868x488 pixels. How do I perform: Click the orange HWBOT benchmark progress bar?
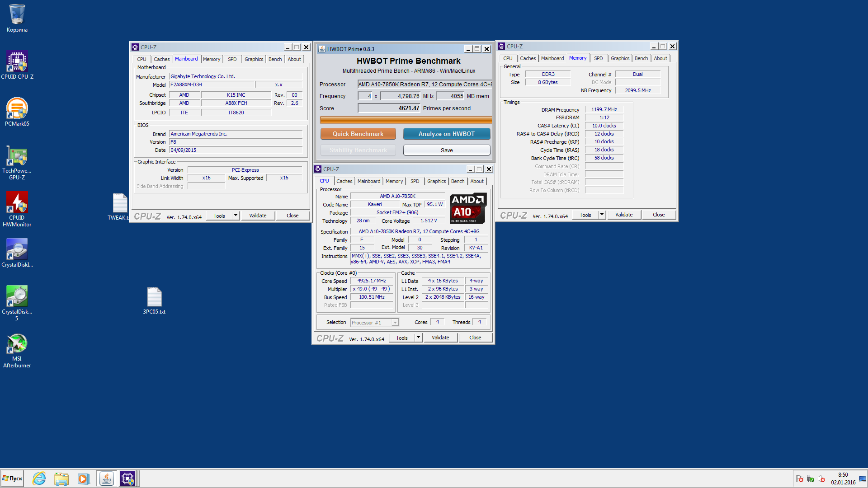point(406,120)
